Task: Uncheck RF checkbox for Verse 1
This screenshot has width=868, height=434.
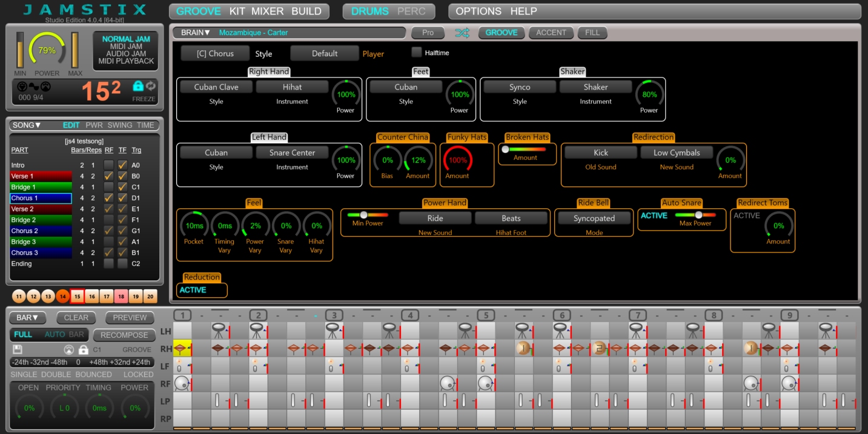Action: [x=108, y=176]
